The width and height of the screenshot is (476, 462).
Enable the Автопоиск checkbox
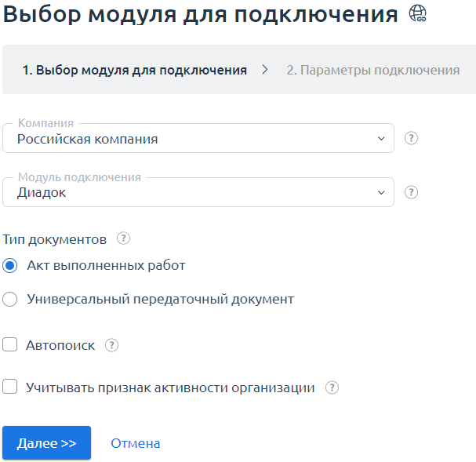tap(10, 344)
